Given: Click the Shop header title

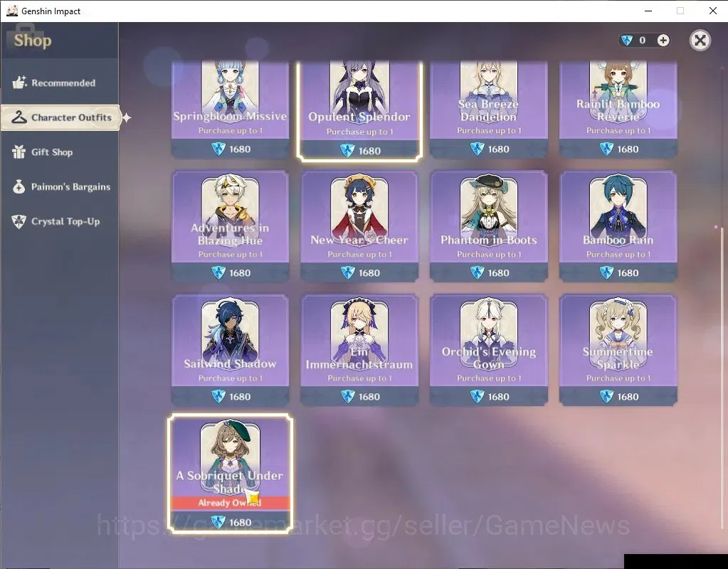Looking at the screenshot, I should (x=33, y=41).
